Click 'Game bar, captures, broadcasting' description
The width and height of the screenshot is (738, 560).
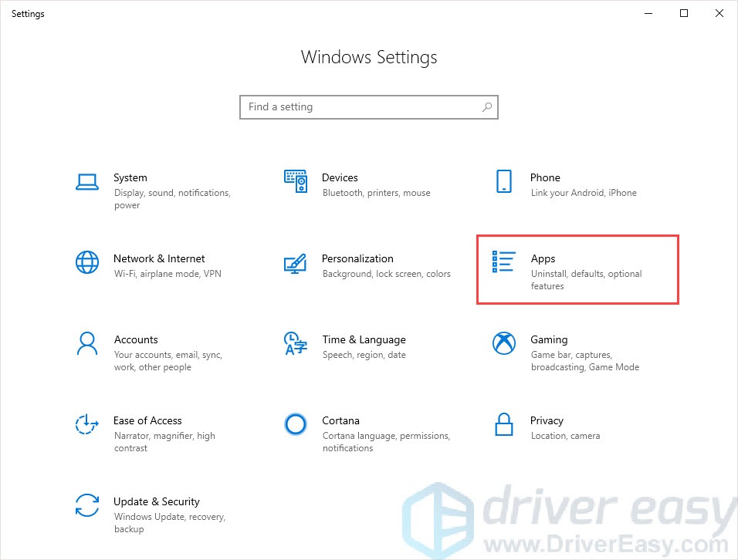pos(585,361)
